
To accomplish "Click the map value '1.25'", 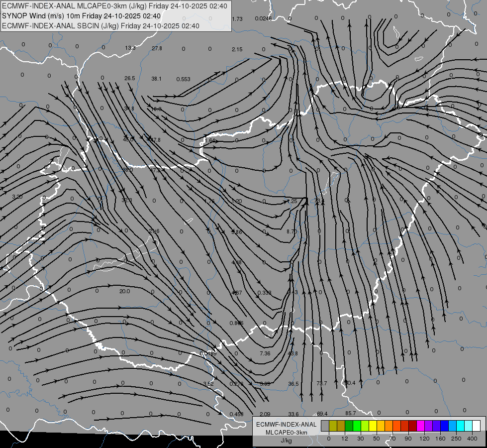I will click(292, 201).
